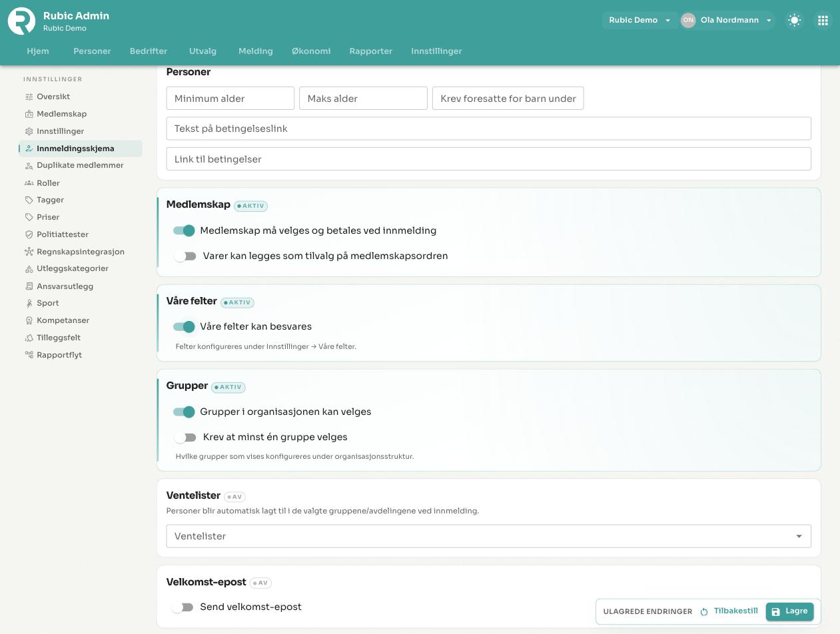840x634 pixels.
Task: Open the apps grid icon
Action: point(823,20)
